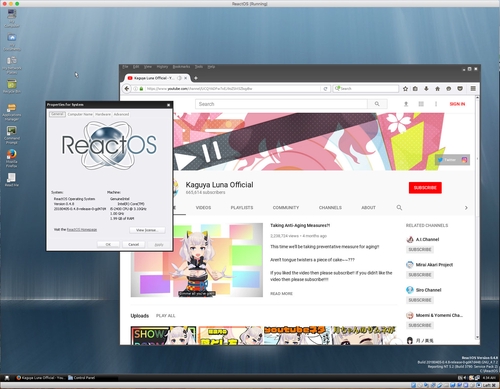
Task: Open the ReactOS Homepage link
Action: (x=82, y=230)
